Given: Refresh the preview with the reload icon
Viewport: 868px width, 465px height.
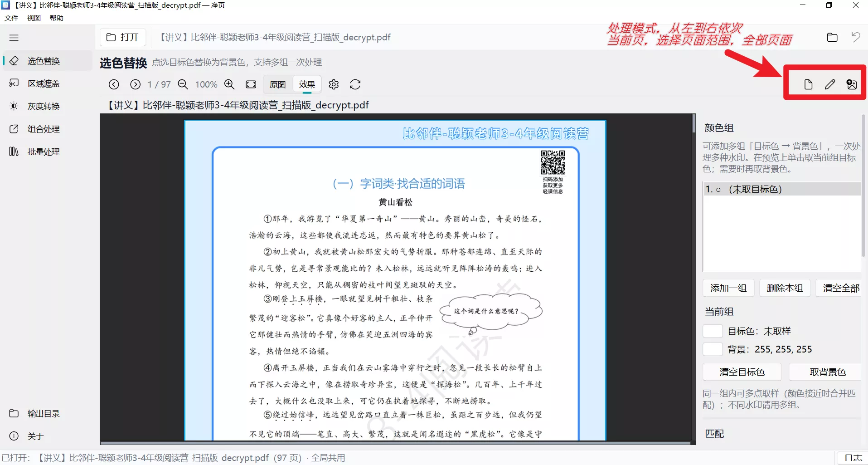Looking at the screenshot, I should point(355,84).
